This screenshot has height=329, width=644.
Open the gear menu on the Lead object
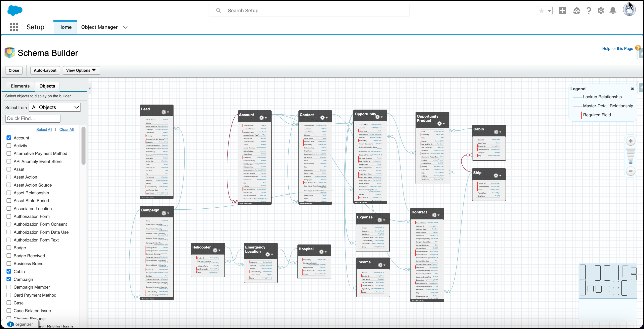click(165, 112)
